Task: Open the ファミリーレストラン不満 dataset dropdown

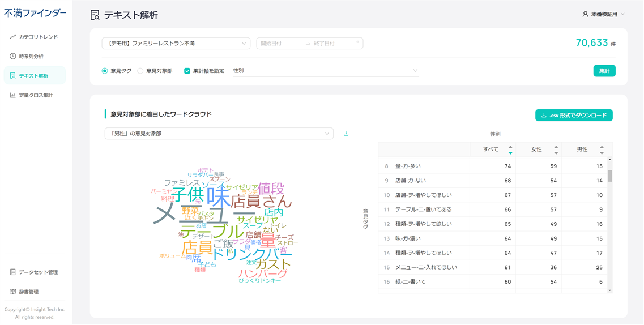Action: coord(176,44)
